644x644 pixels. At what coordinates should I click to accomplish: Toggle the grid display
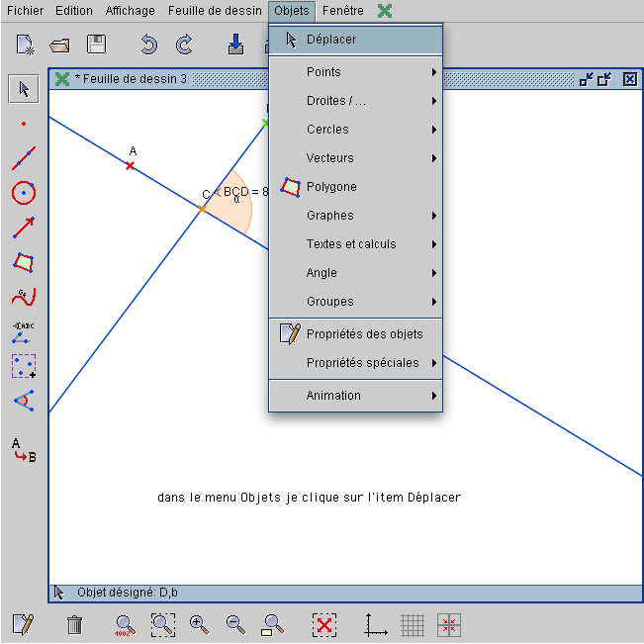413,624
